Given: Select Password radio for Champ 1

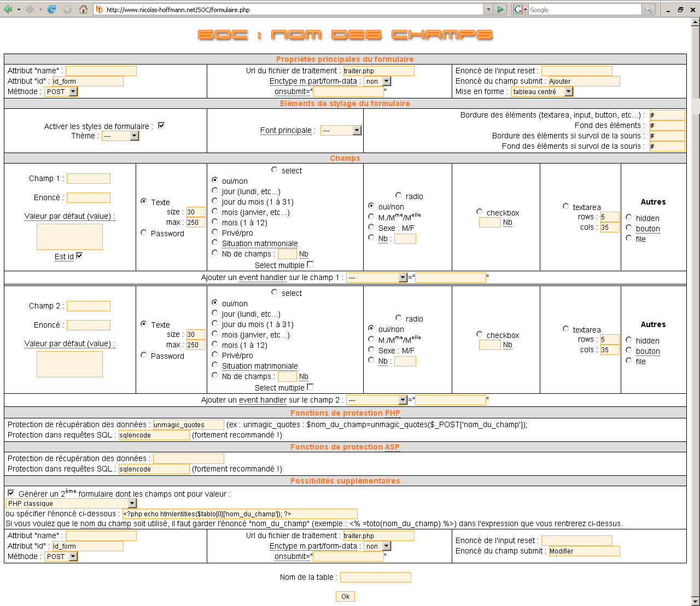Looking at the screenshot, I should (x=144, y=232).
